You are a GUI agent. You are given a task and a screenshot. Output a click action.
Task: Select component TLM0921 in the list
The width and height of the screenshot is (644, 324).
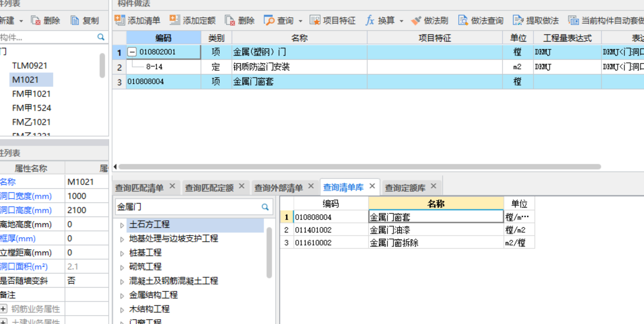pos(30,65)
